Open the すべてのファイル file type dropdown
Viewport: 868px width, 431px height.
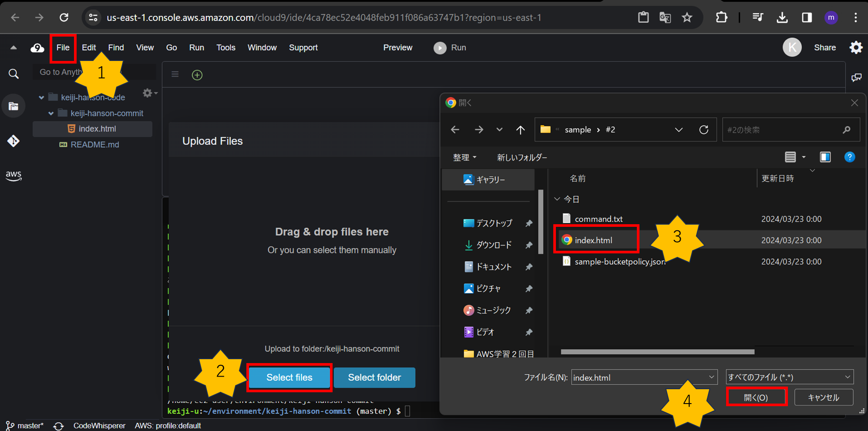(x=790, y=377)
